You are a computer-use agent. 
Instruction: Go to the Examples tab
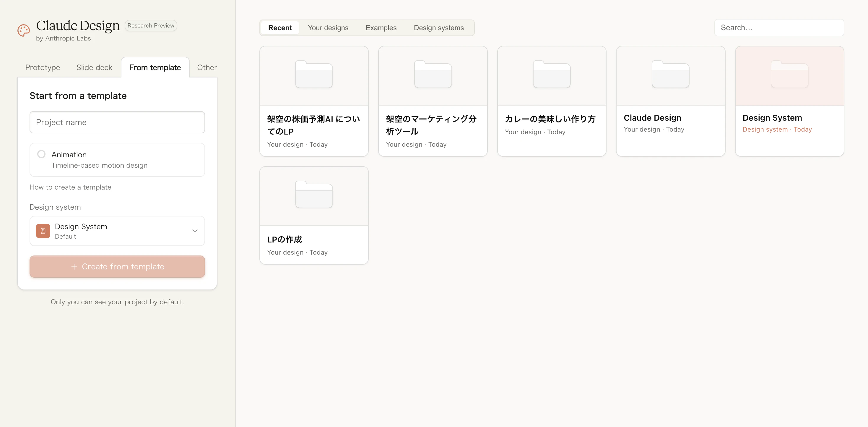pos(381,28)
